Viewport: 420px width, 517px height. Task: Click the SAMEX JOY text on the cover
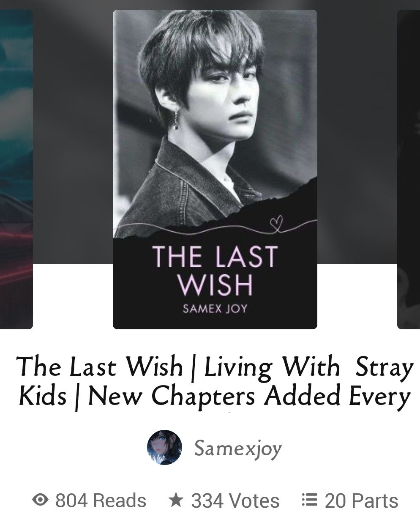[x=215, y=308]
